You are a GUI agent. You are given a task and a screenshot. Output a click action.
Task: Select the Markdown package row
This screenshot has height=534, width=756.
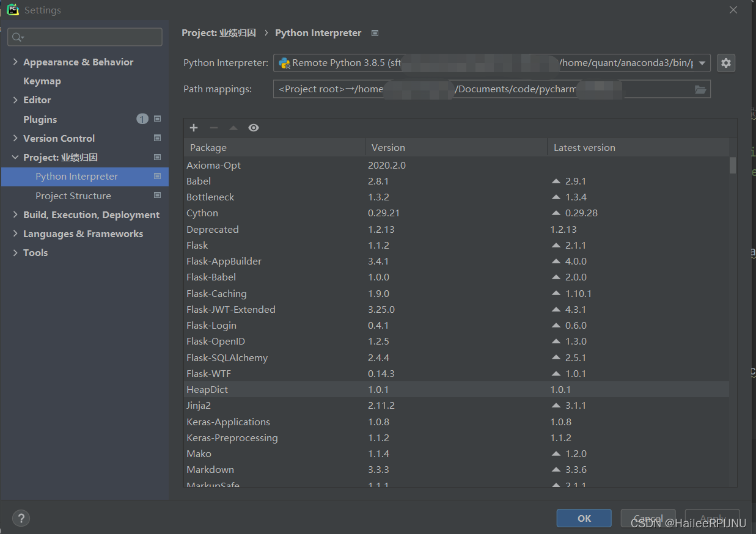pyautogui.click(x=457, y=469)
